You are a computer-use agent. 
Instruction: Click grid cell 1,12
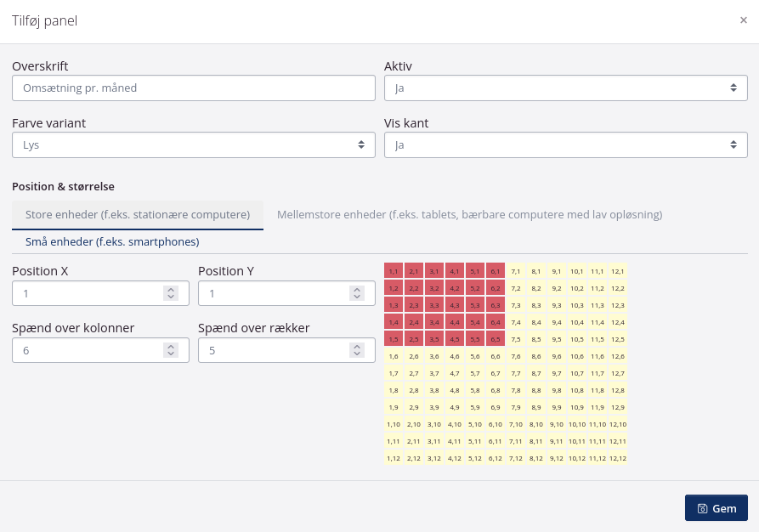coord(394,458)
